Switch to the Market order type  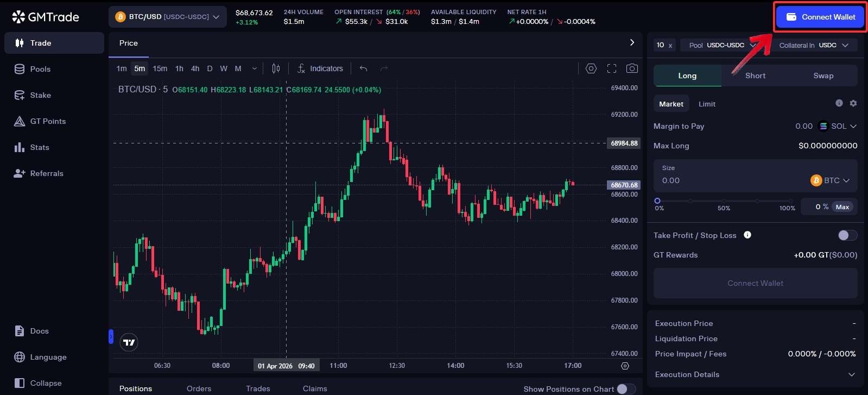[671, 104]
